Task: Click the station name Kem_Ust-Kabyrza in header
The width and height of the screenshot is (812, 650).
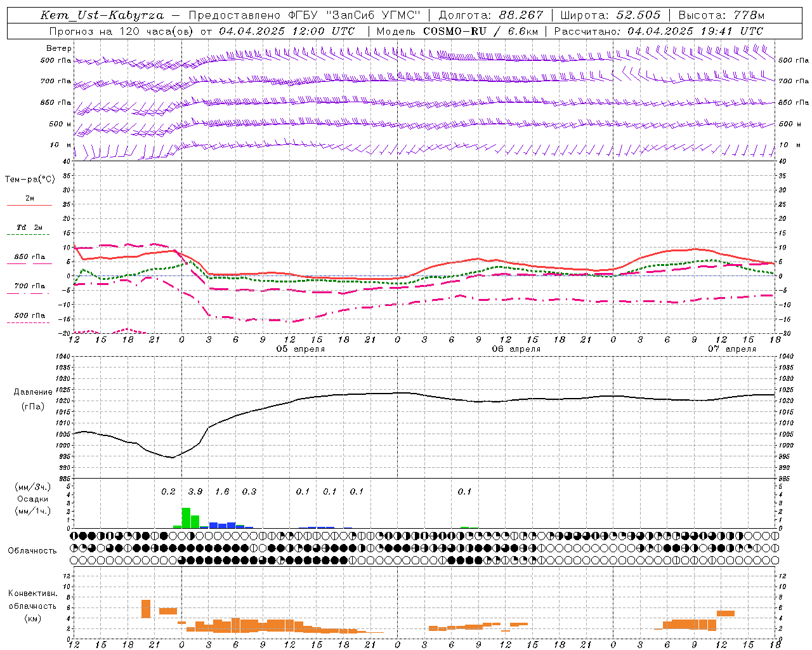Action: point(102,15)
